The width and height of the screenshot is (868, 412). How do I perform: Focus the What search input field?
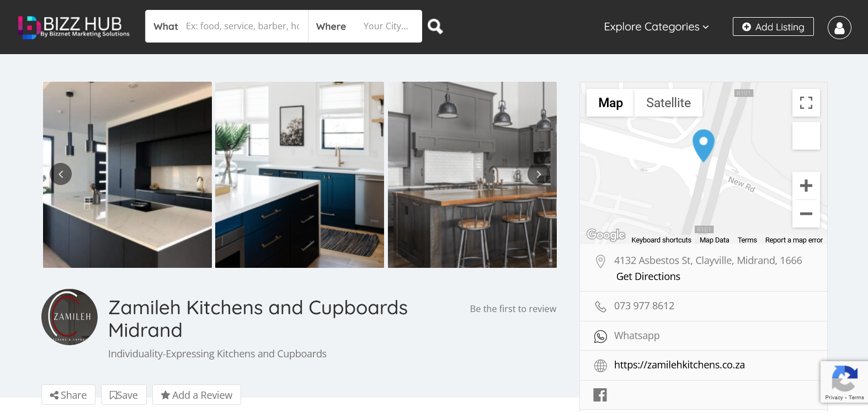(x=242, y=27)
